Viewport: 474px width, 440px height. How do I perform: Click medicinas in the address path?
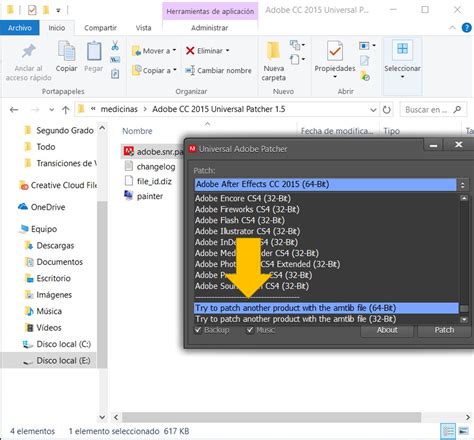coord(119,109)
